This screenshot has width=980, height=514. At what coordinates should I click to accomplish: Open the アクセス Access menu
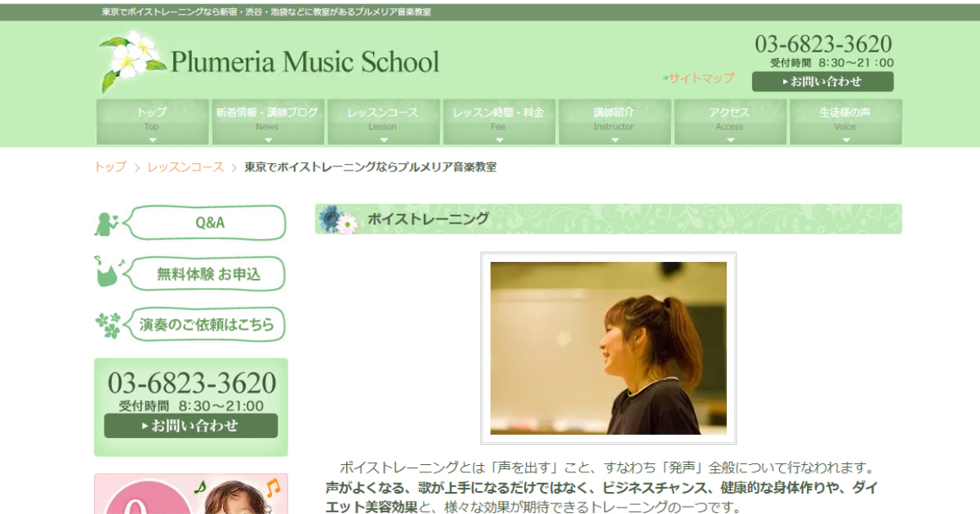tap(729, 122)
